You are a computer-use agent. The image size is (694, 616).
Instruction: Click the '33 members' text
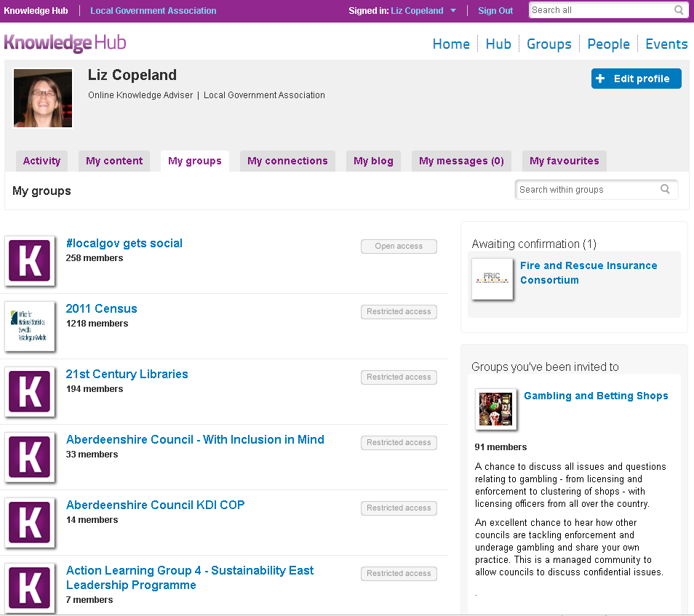[92, 455]
